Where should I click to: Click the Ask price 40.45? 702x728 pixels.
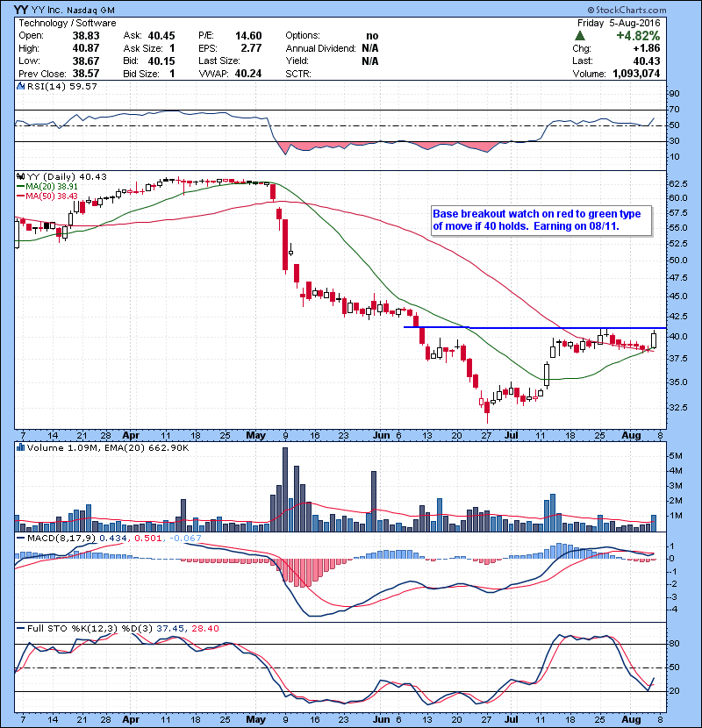pyautogui.click(x=161, y=36)
